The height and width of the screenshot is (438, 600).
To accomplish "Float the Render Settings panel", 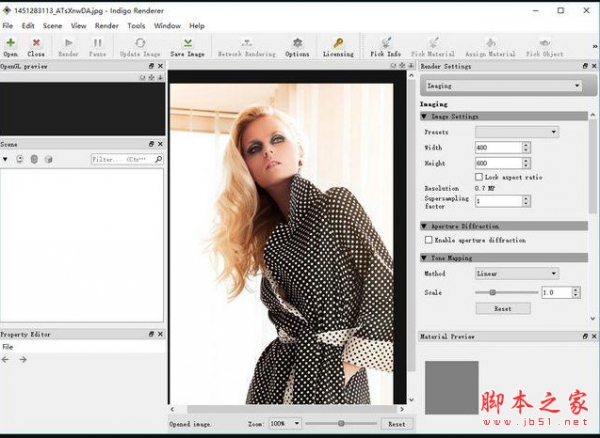I will pos(585,66).
